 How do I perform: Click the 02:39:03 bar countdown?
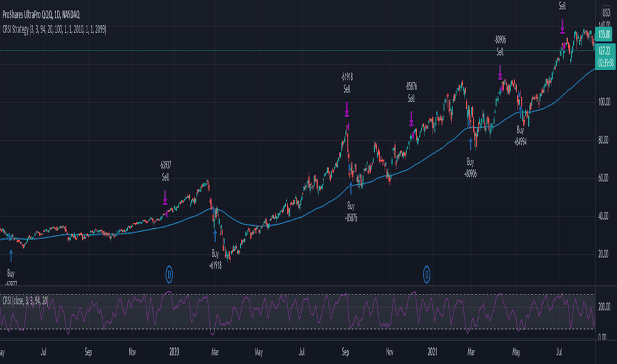point(606,64)
